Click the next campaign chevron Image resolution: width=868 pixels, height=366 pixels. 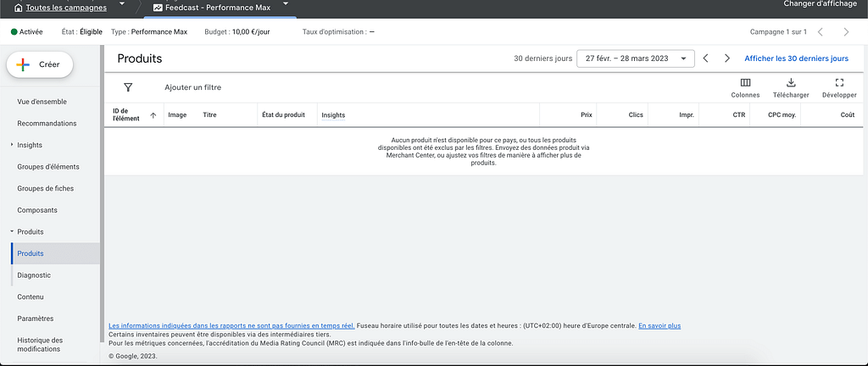(x=846, y=32)
